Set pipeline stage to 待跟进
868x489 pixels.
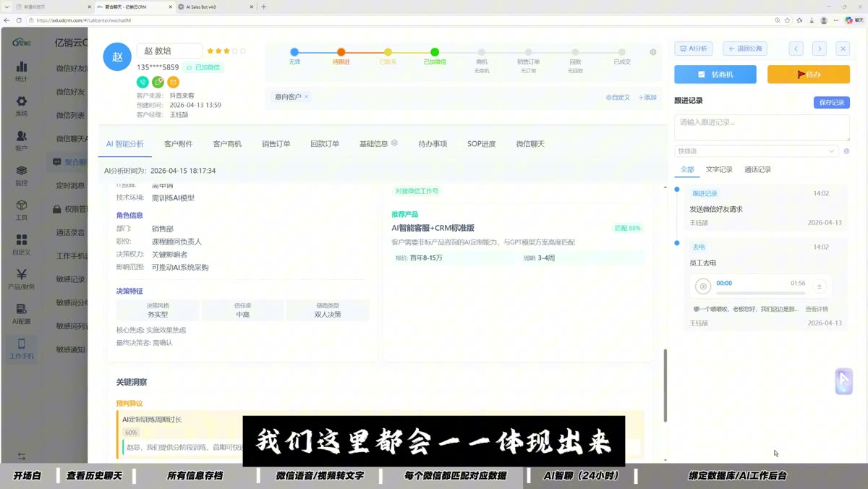341,52
